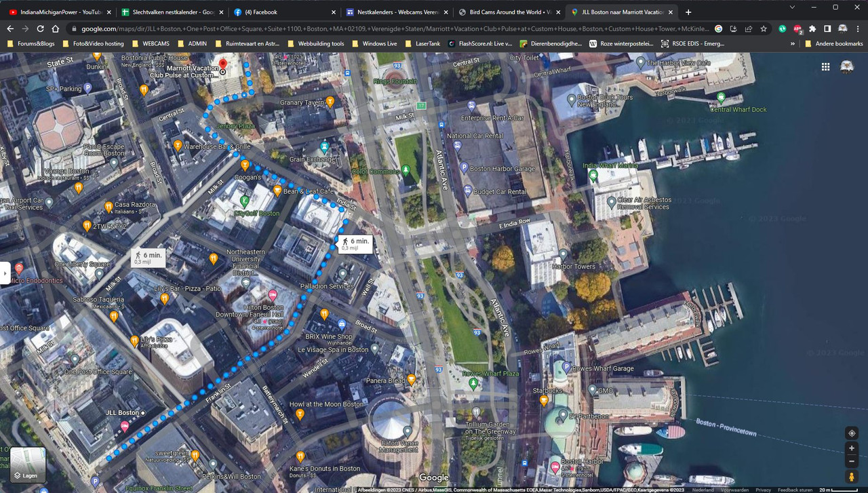
Task: Center map on my location
Action: [852, 433]
